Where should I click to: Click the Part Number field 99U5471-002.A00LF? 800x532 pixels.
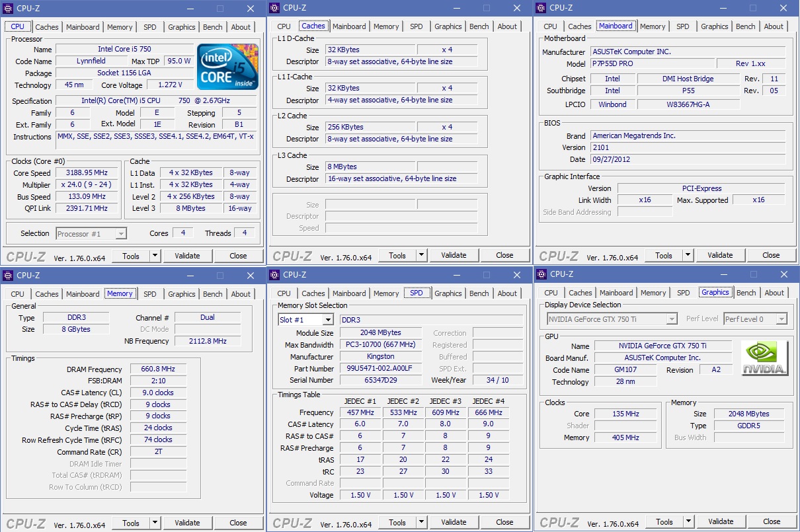click(x=381, y=369)
